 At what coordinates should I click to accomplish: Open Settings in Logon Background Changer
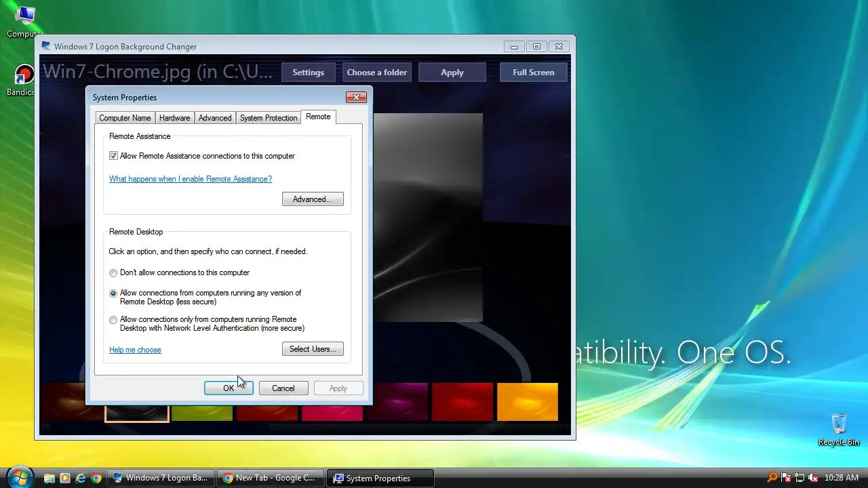(308, 73)
